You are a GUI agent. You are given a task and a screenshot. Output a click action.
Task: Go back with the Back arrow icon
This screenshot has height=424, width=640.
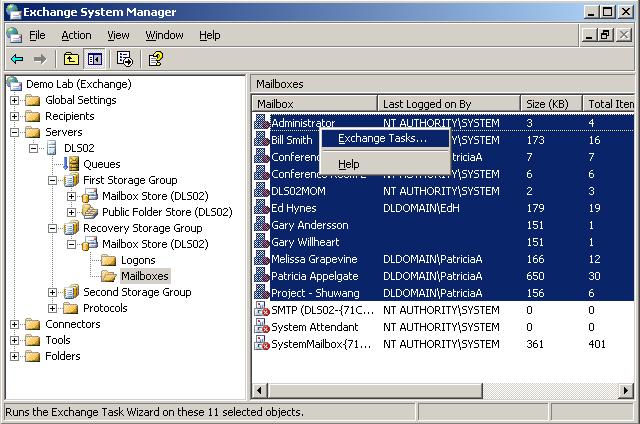tap(17, 59)
